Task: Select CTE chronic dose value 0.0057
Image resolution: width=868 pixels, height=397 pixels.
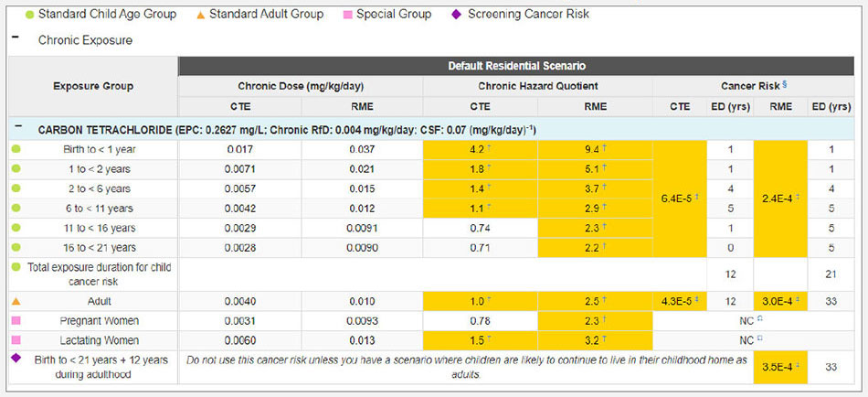Action: [x=239, y=189]
